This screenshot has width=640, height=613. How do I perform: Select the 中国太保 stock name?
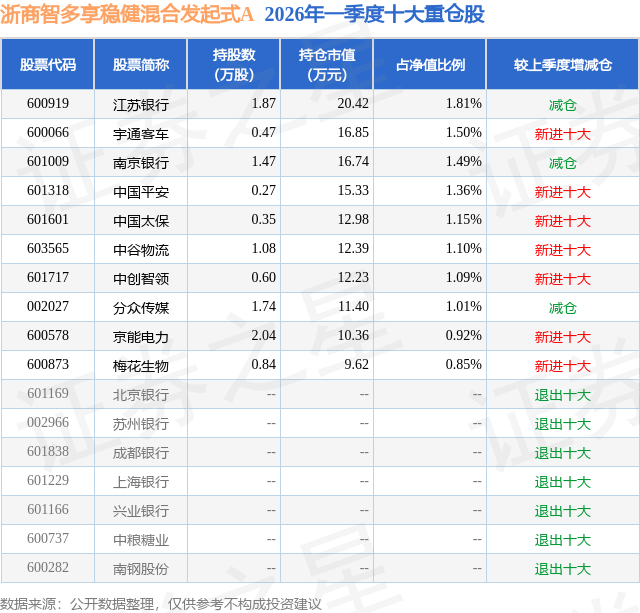141,221
